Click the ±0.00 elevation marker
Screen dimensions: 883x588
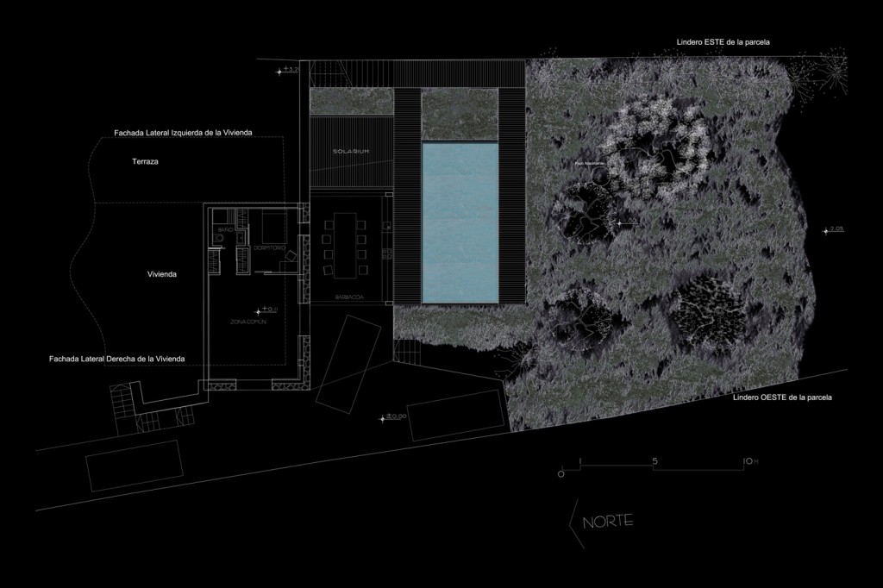(x=392, y=419)
